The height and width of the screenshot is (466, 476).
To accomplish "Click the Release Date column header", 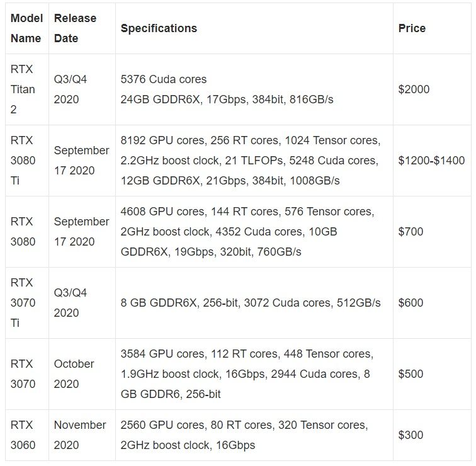I will coord(75,28).
